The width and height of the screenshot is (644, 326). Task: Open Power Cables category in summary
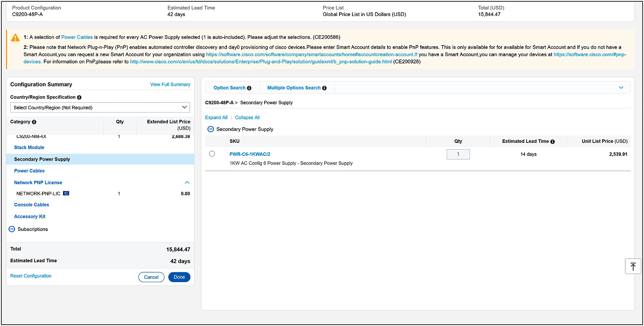pos(29,171)
